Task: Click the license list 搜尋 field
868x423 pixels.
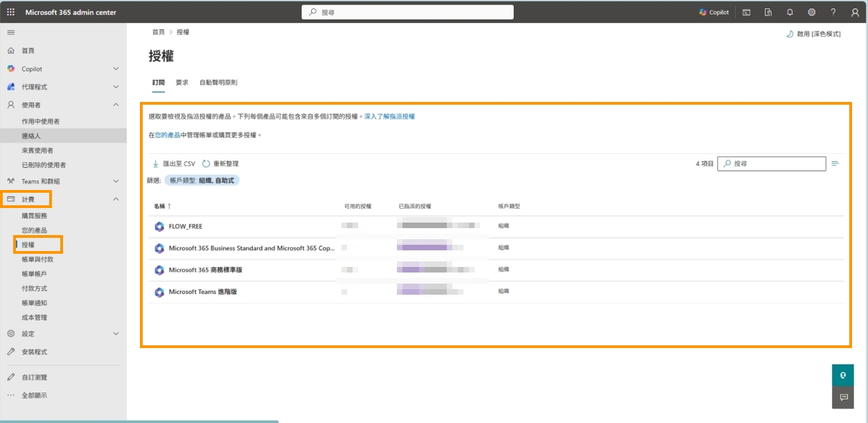Action: click(x=772, y=164)
